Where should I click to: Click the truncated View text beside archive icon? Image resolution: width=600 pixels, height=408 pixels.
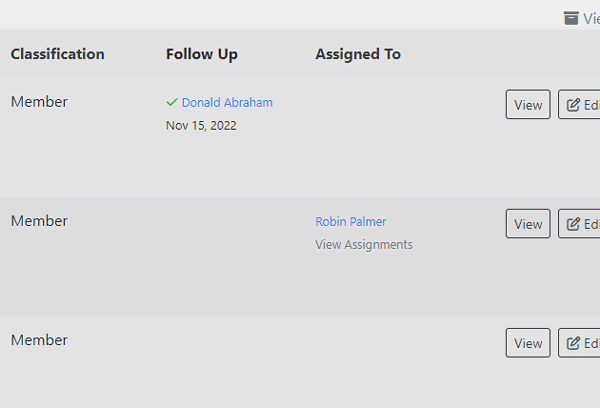591,18
